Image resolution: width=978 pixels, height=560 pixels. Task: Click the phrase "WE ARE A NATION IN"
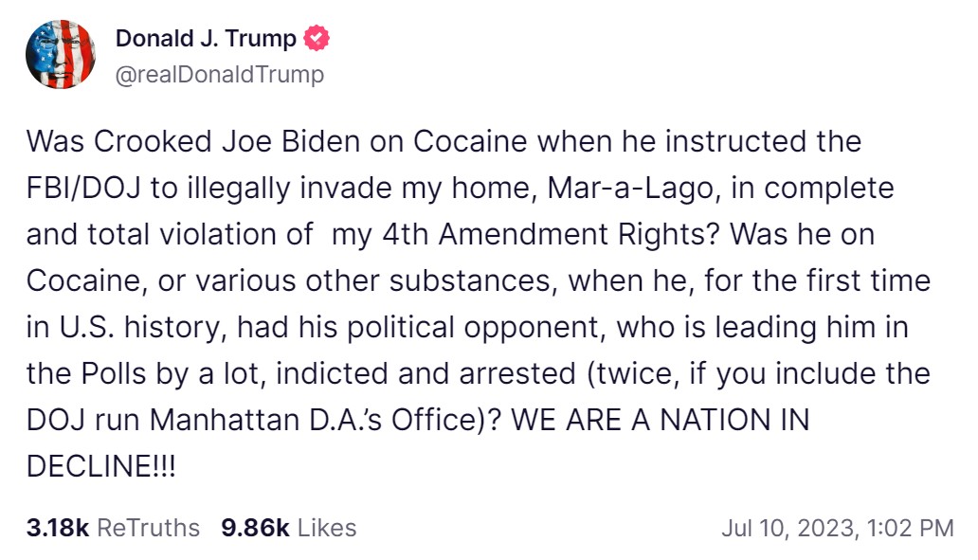coord(661,421)
